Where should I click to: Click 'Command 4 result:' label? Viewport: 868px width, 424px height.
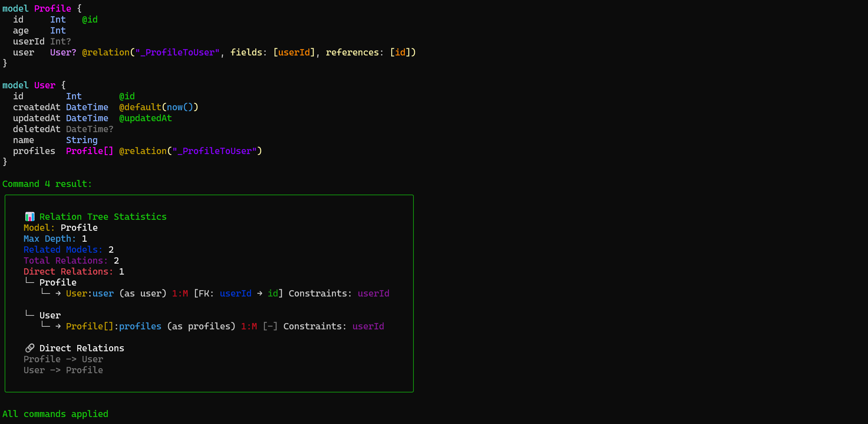pyautogui.click(x=47, y=184)
